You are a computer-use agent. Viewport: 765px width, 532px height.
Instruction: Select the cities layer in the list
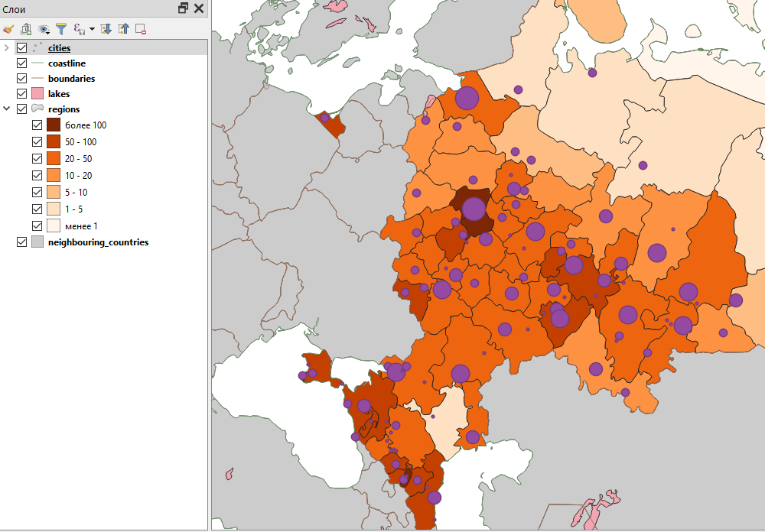pyautogui.click(x=59, y=48)
